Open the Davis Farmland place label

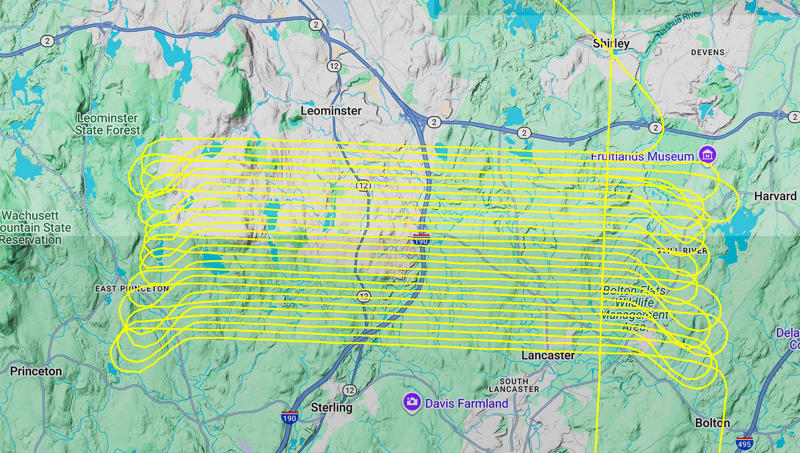(466, 404)
